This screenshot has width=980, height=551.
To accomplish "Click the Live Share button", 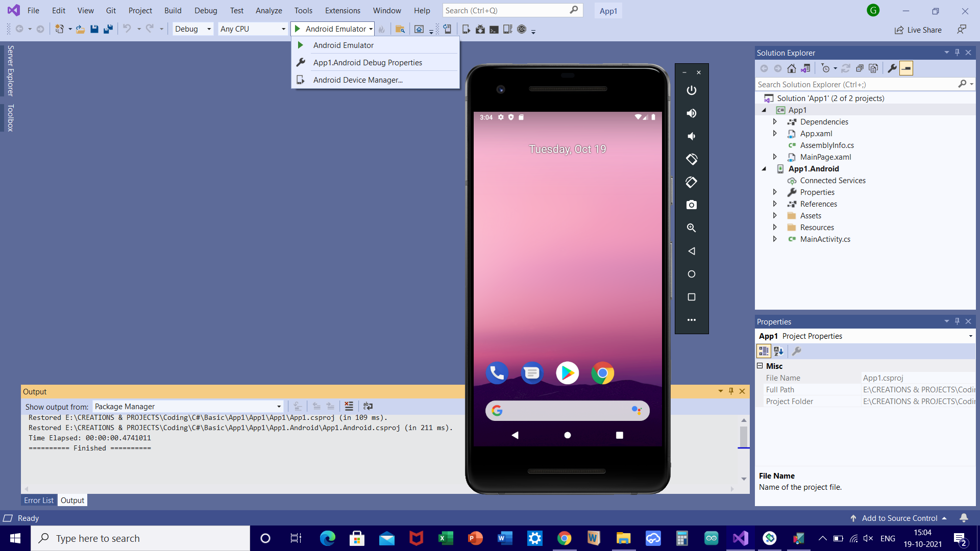I will click(x=919, y=28).
